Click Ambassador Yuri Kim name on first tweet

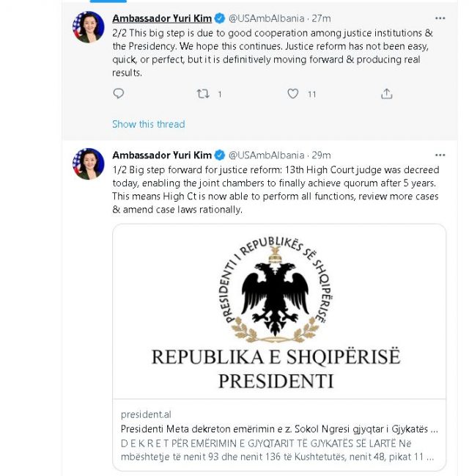[161, 18]
